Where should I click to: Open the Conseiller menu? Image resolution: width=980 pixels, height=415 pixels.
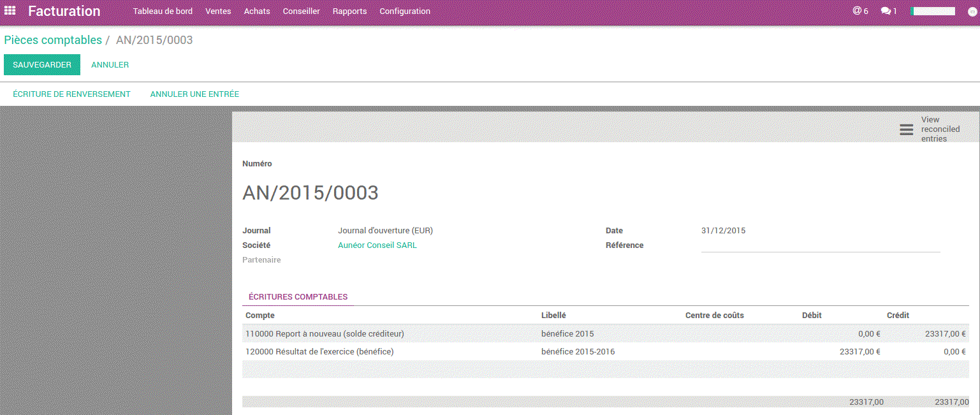[300, 11]
